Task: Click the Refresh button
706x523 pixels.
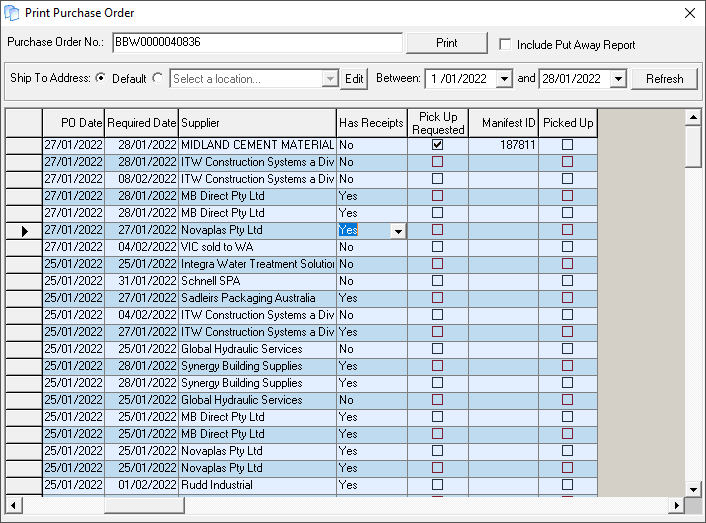Action: pos(665,79)
